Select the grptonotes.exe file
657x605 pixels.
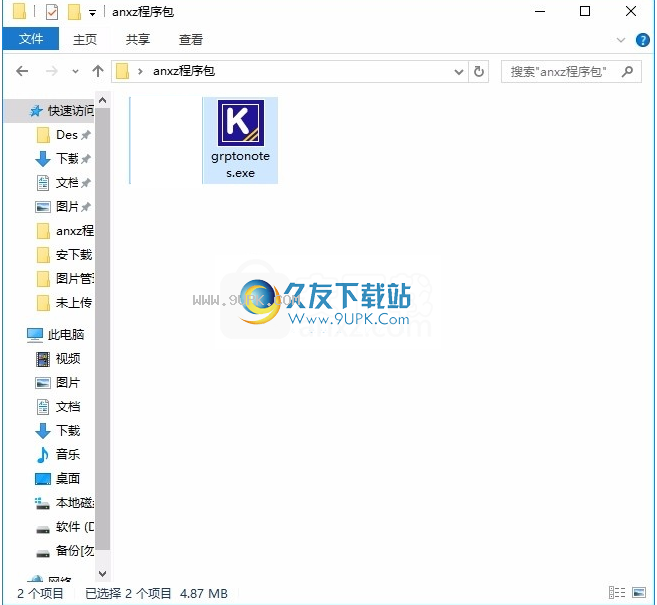coord(240,140)
